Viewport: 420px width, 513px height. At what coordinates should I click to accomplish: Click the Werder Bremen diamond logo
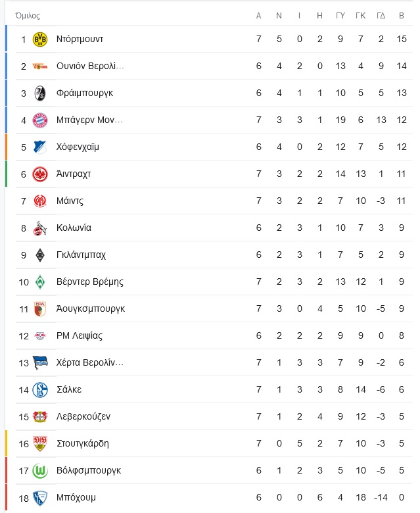coord(40,282)
